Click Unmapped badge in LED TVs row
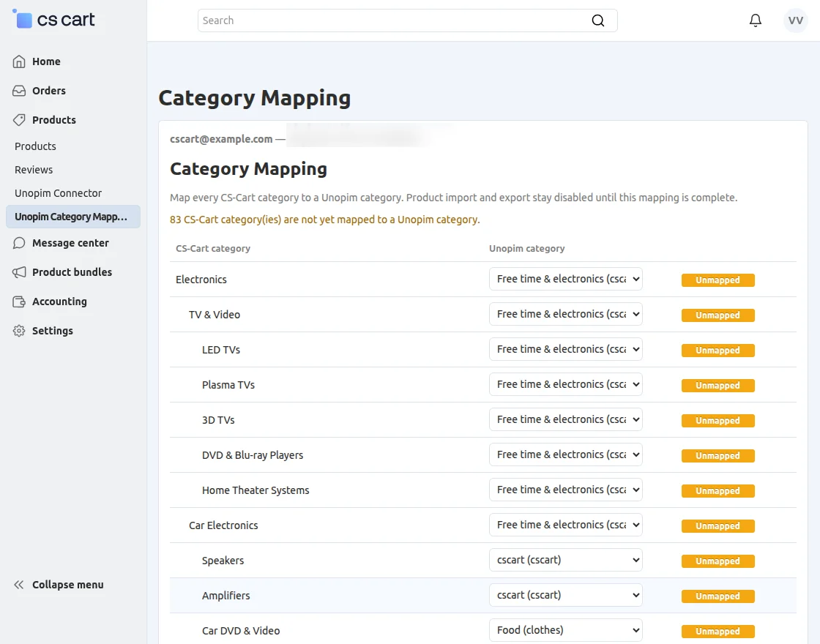This screenshot has height=644, width=820. tap(717, 351)
